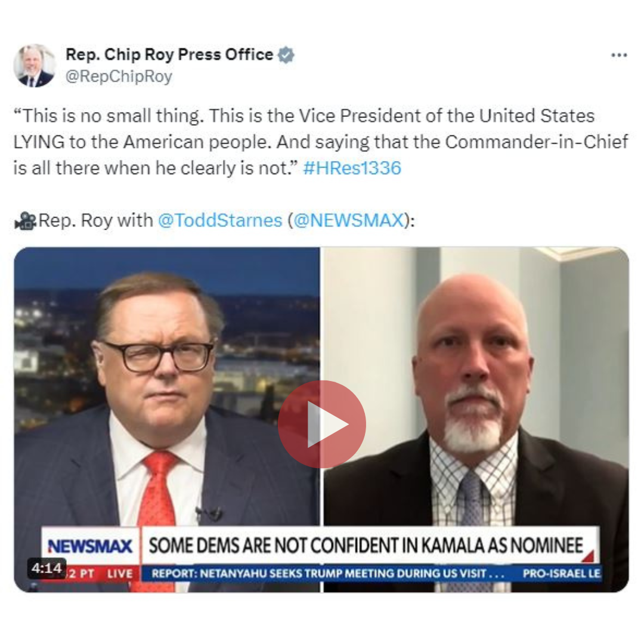This screenshot has width=644, height=644.
Task: Click the red LIVE indicator in the video
Action: pos(119,574)
